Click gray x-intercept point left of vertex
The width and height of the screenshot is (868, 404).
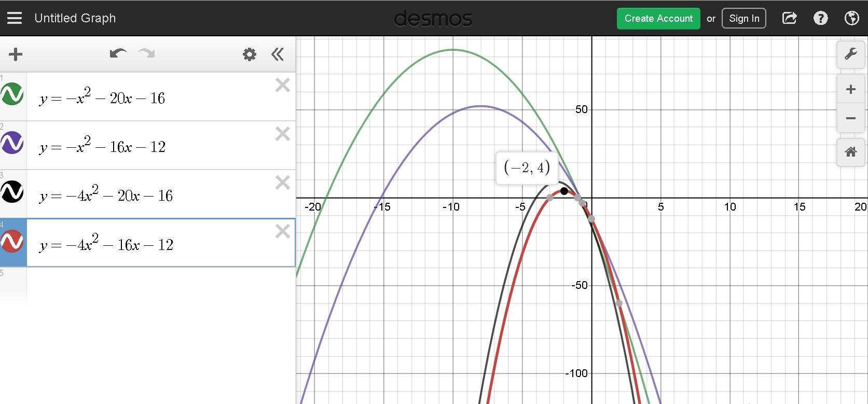(550, 198)
